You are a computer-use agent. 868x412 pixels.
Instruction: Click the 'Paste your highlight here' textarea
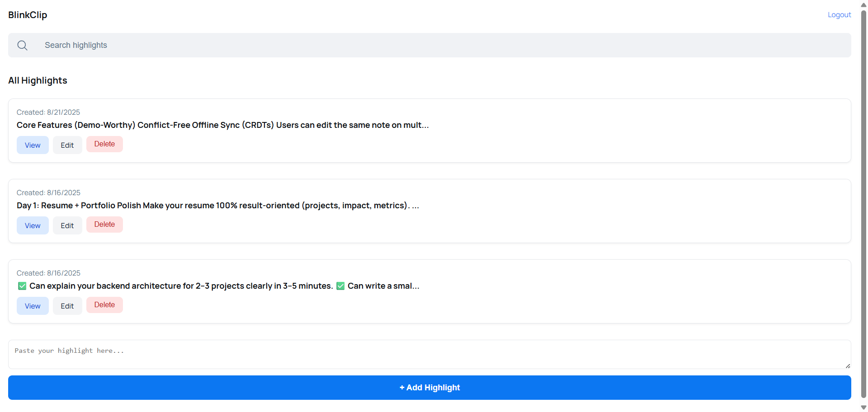coord(429,354)
